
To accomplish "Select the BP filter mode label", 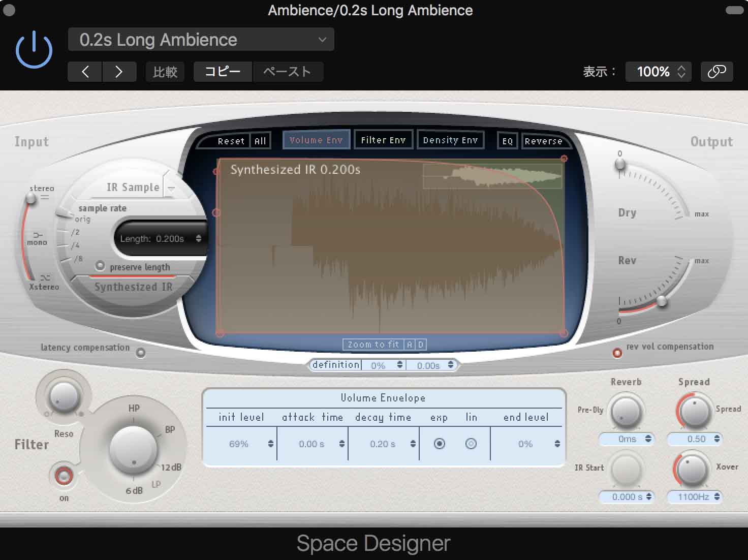I will click(170, 429).
